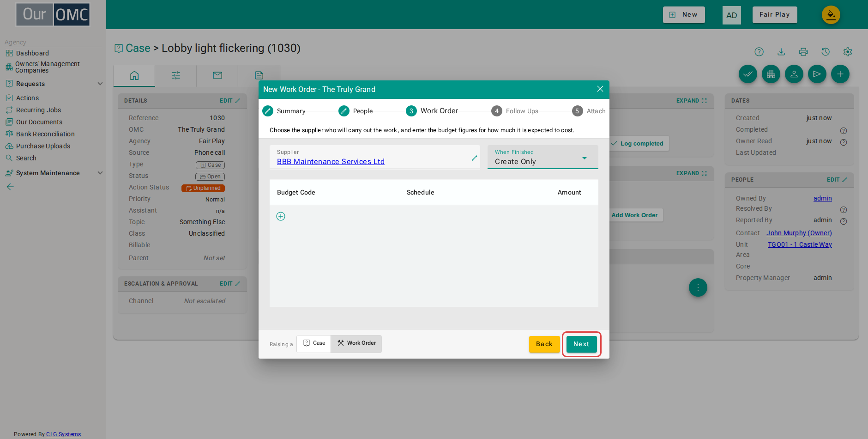Switch to the notes document tab

259,75
